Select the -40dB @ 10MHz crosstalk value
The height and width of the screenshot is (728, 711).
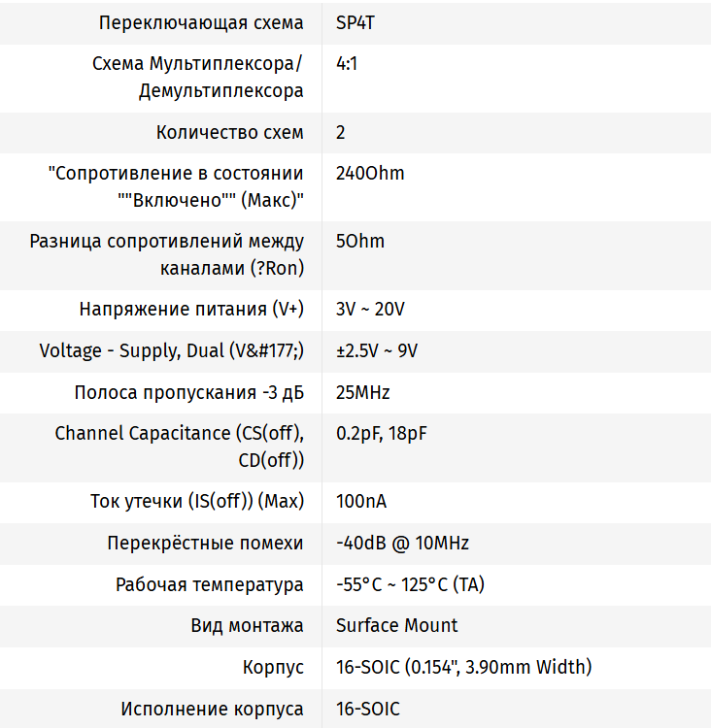click(402, 544)
